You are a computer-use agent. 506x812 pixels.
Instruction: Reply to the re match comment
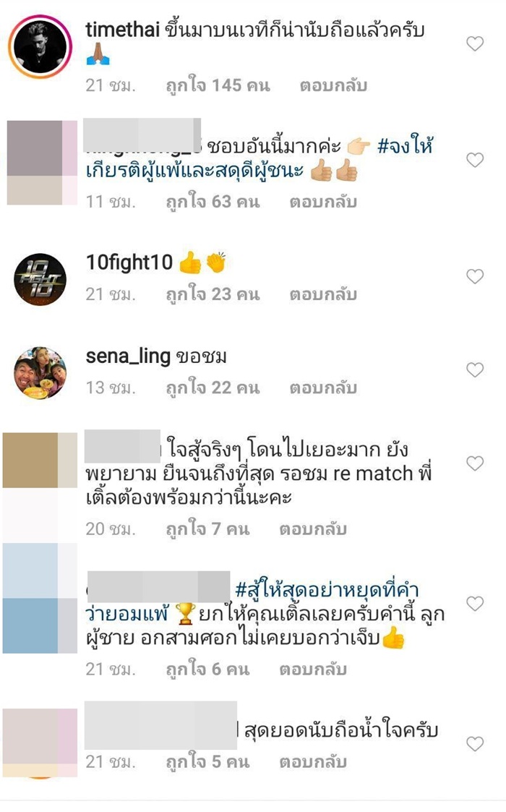(313, 529)
